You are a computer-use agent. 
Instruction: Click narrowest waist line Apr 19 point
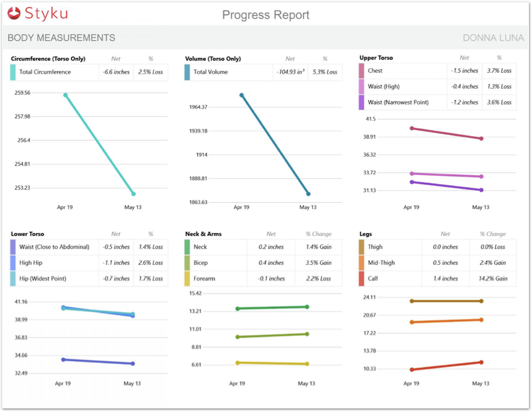click(412, 182)
